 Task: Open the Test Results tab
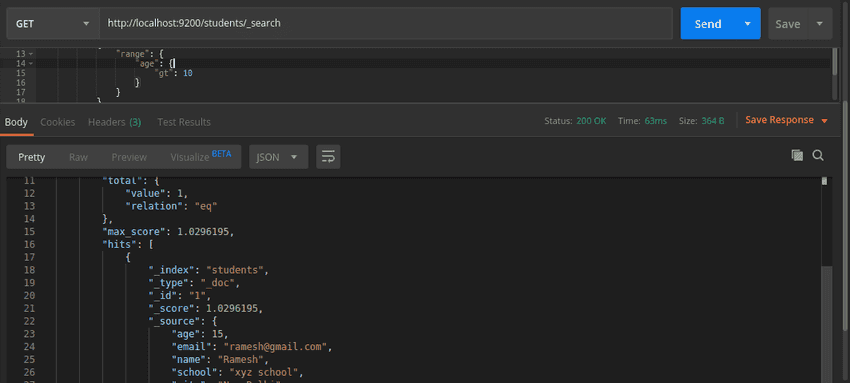coord(184,122)
